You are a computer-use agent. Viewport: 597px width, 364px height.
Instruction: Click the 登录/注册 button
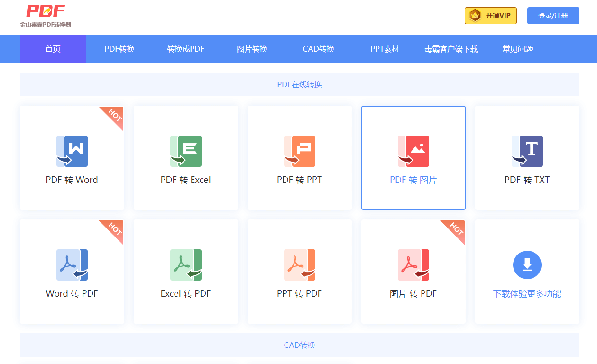[553, 15]
